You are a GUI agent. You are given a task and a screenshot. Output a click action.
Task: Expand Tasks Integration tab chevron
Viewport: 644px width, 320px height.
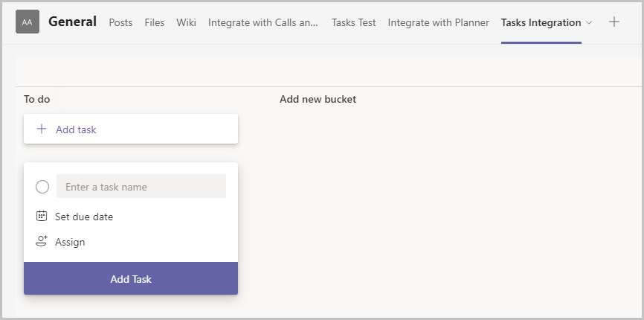click(x=589, y=22)
